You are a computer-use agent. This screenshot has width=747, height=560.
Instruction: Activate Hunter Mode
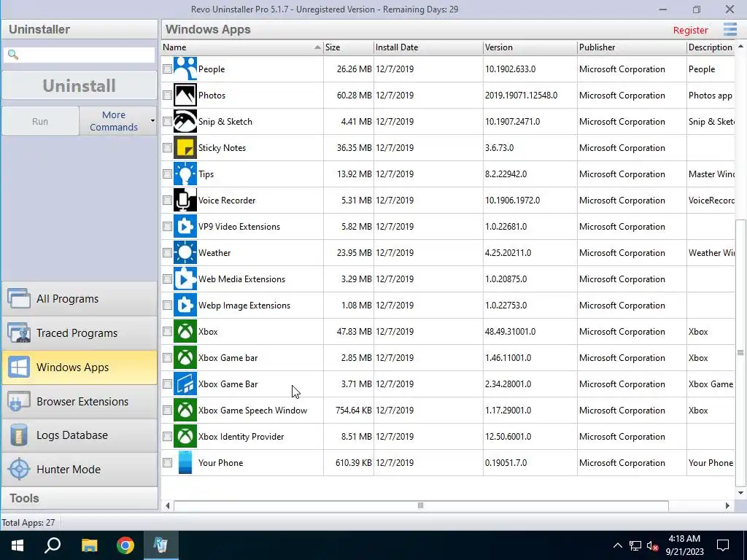click(80, 469)
